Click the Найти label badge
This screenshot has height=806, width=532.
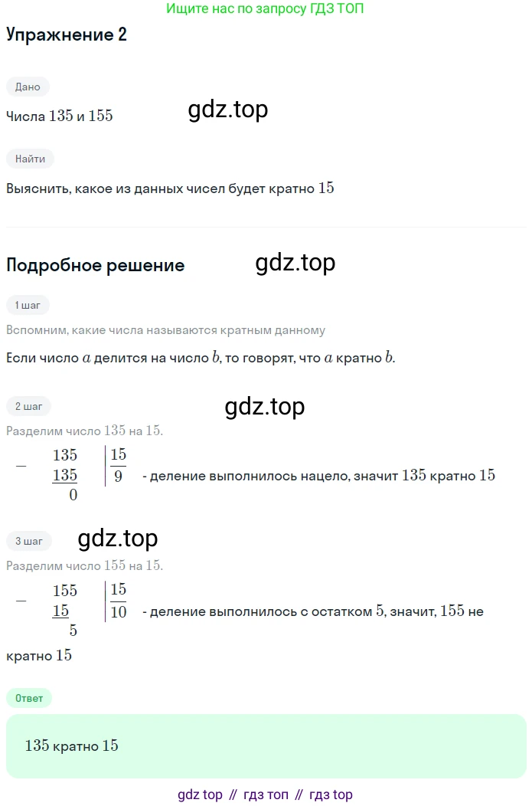pyautogui.click(x=30, y=159)
